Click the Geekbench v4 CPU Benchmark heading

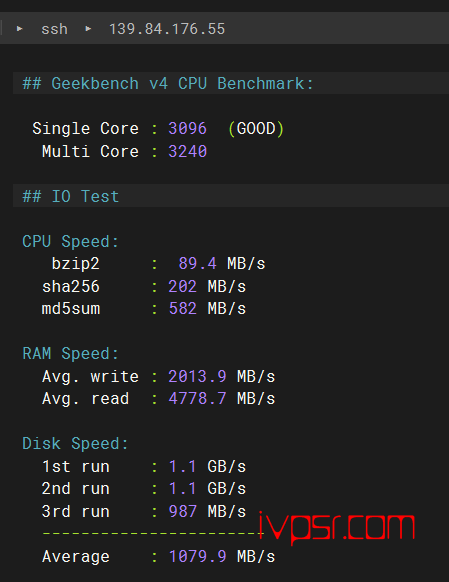point(168,84)
